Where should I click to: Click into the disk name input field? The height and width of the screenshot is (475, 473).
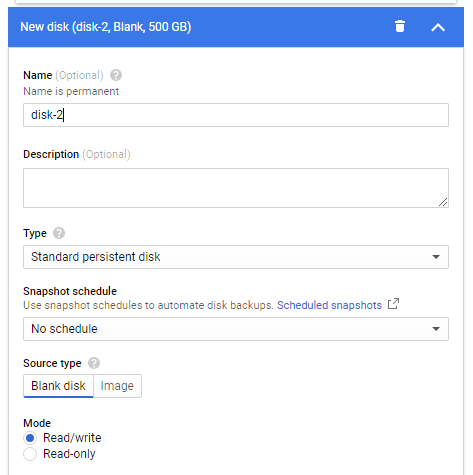236,115
